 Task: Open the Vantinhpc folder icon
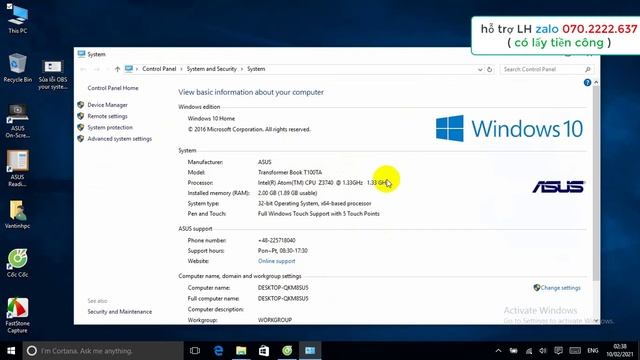coord(18,214)
